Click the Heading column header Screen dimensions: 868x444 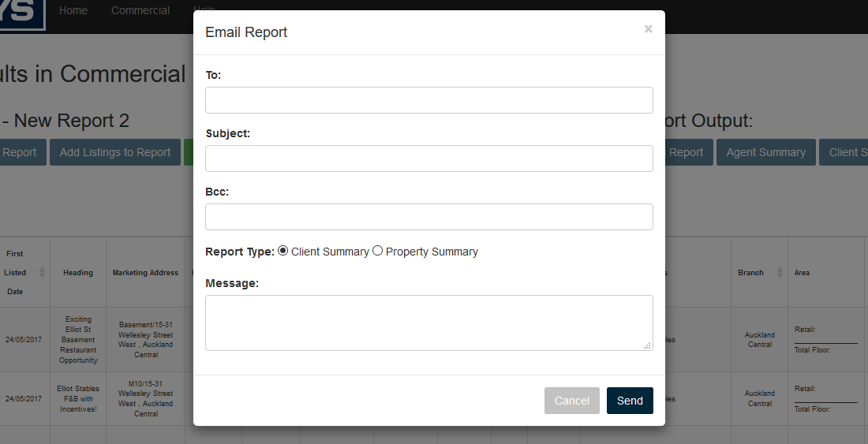point(78,273)
